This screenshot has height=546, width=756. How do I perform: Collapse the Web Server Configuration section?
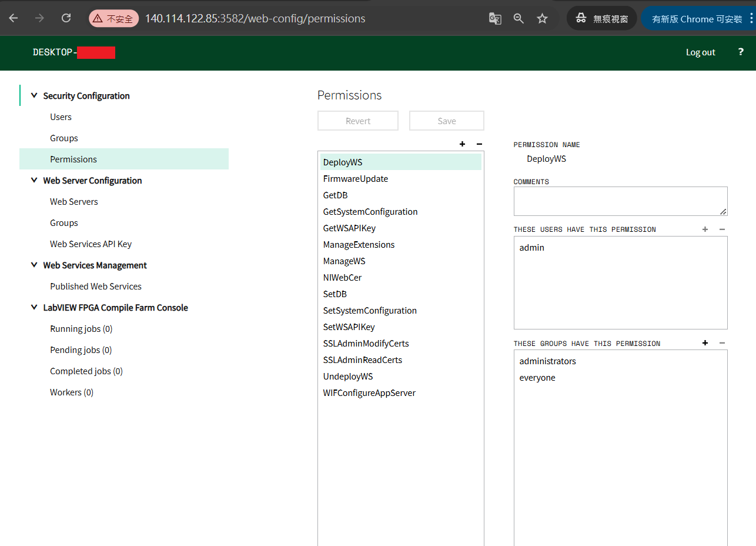[x=34, y=180]
